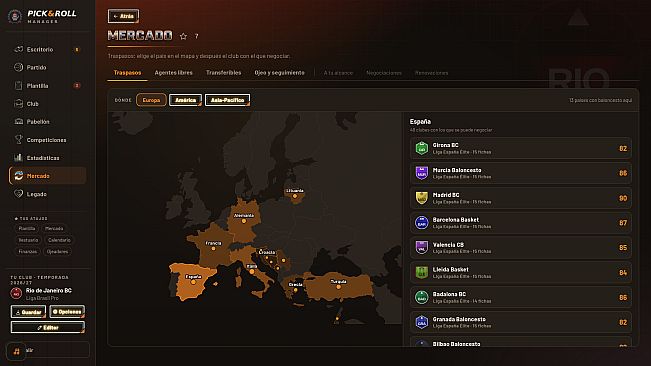This screenshot has height=366, width=651.
Task: Open the Granada Baloncesto club row
Action: (521, 322)
